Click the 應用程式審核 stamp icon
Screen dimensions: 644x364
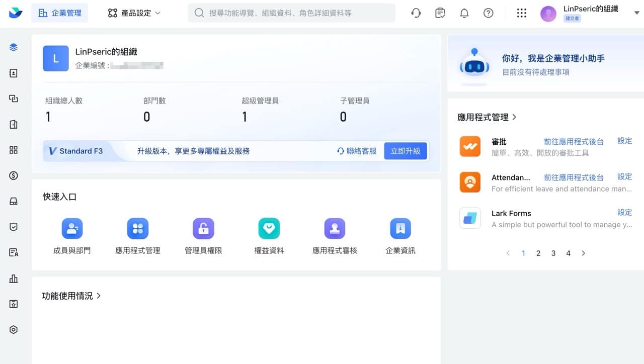coord(335,229)
